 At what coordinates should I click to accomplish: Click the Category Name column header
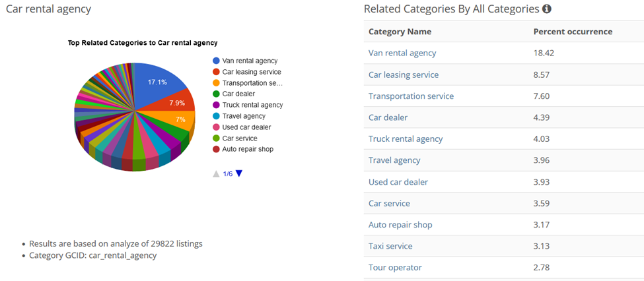400,32
